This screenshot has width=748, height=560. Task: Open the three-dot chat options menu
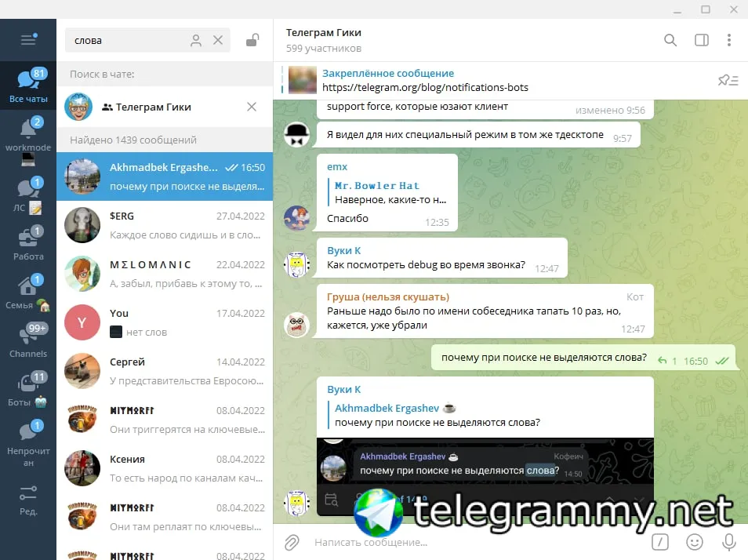[x=729, y=40]
